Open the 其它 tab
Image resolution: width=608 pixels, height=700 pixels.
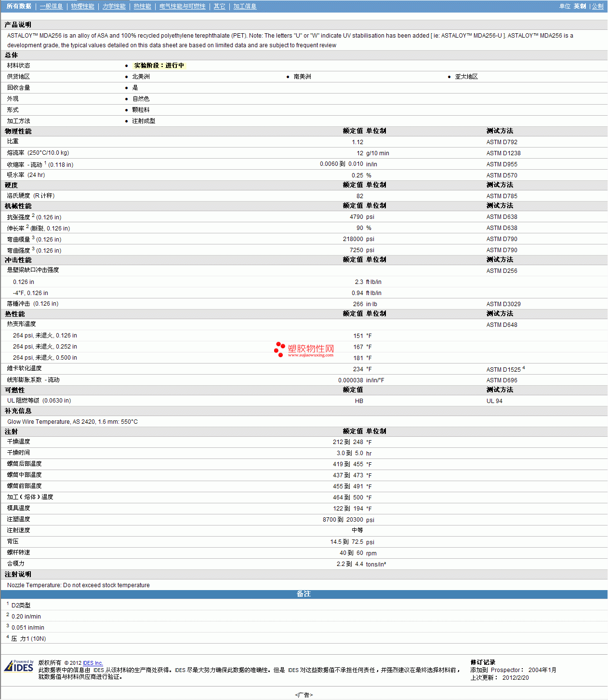(219, 6)
